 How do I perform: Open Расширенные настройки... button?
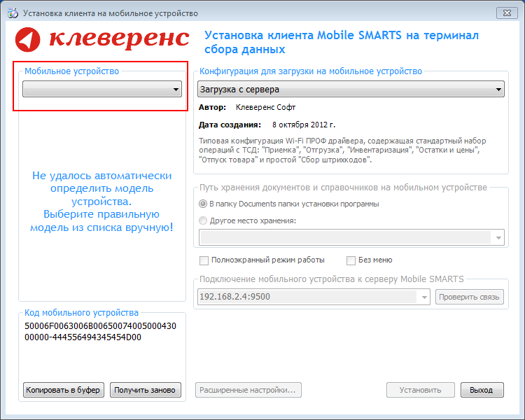click(x=248, y=390)
